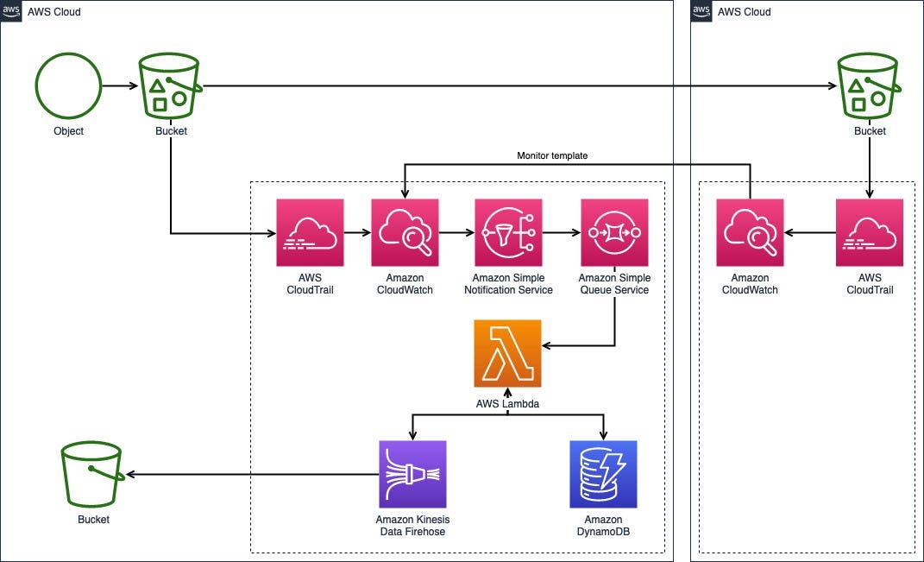Select Amazon CloudWatch icon next to SNS

click(x=405, y=232)
